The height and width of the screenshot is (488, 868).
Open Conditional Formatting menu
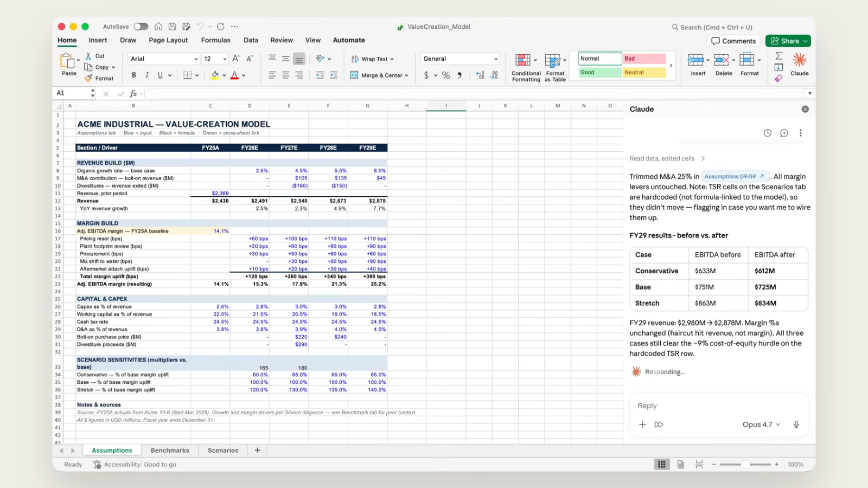(x=526, y=68)
